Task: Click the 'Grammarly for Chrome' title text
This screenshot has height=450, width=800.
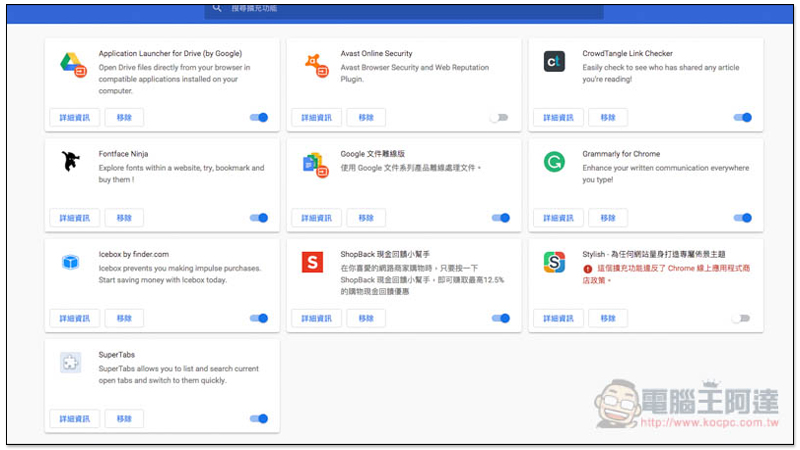Action: [621, 154]
